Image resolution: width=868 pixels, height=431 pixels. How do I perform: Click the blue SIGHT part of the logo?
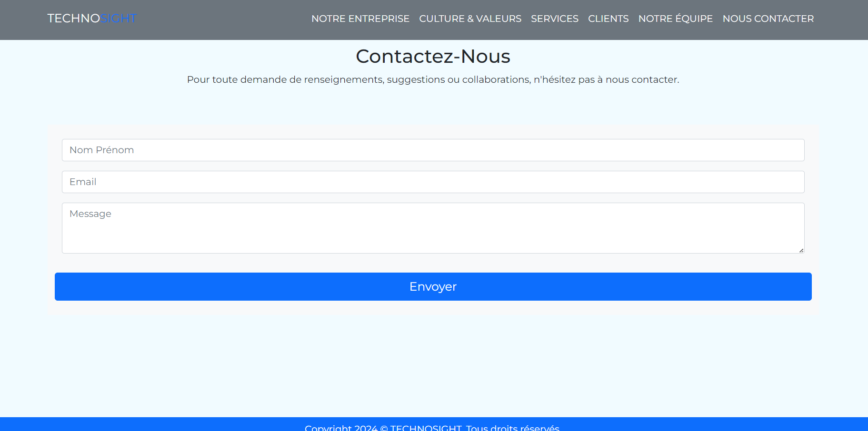click(119, 19)
